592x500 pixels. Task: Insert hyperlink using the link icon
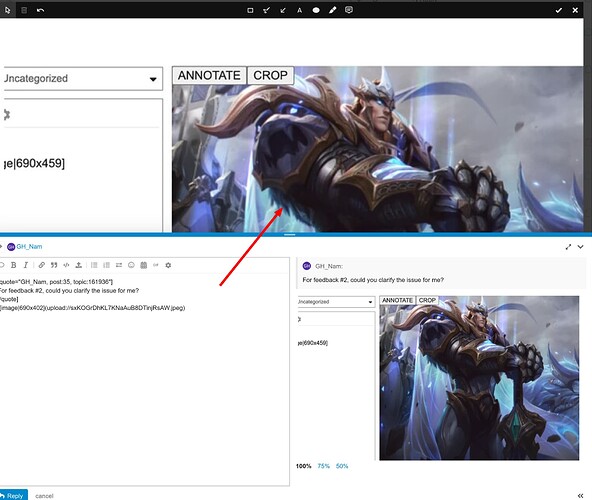[42, 265]
